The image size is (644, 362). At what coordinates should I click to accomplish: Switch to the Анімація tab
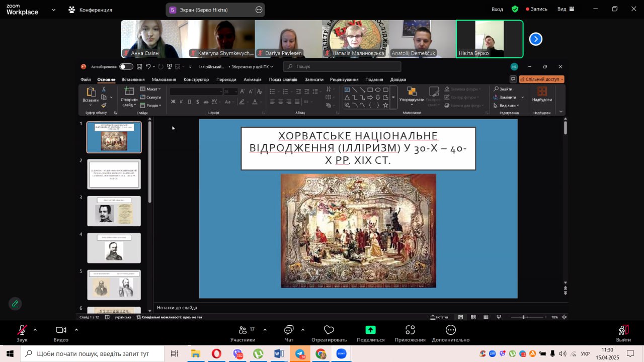coord(253,79)
